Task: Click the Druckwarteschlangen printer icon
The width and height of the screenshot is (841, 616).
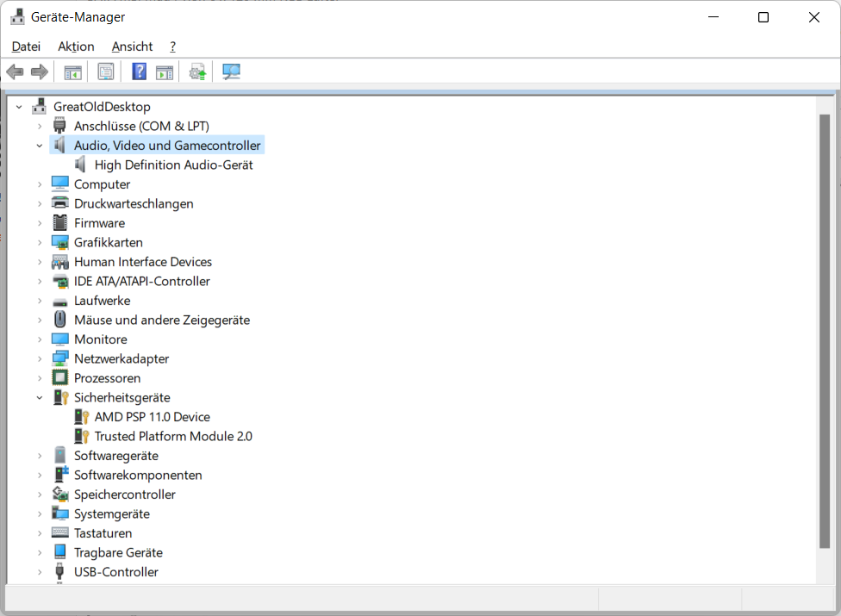Action: coord(60,203)
